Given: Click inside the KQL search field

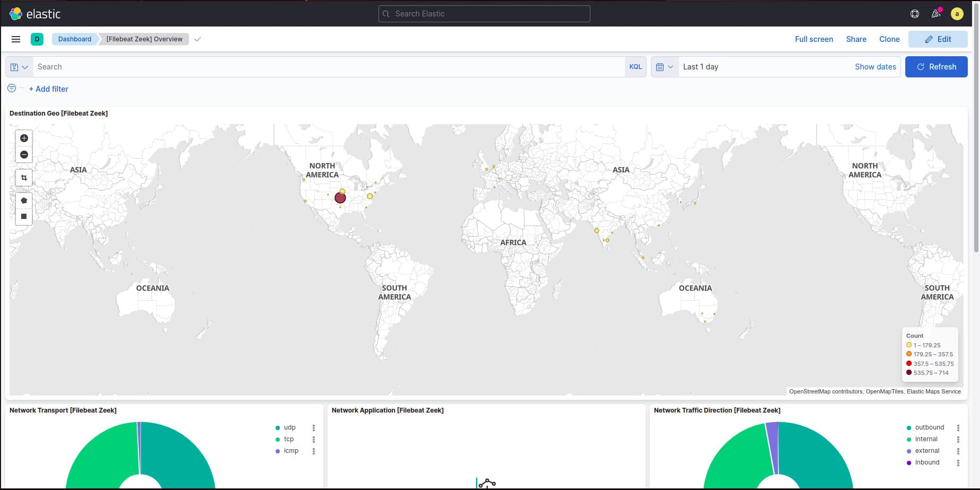Looking at the screenshot, I should [318, 67].
